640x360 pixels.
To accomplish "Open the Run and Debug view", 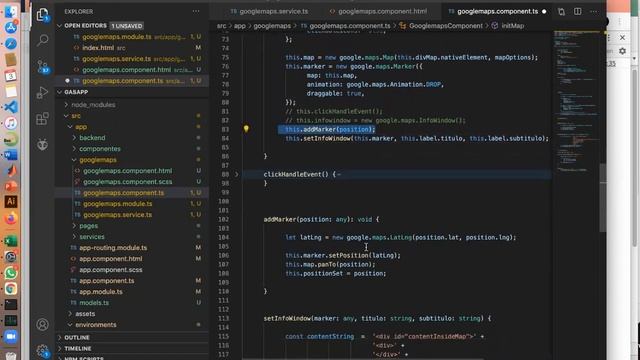I will pos(42,93).
